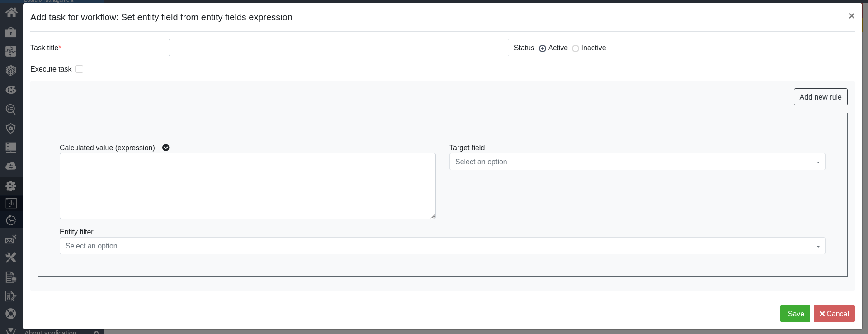Open the document edit pencil icon

pos(11,296)
